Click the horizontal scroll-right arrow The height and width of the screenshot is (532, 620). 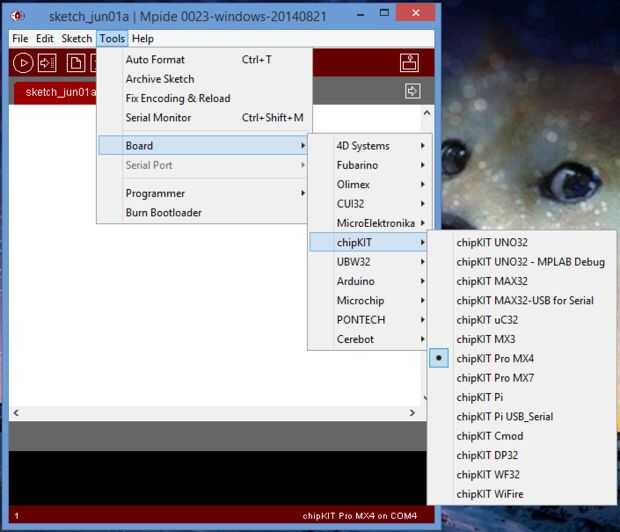pos(412,413)
